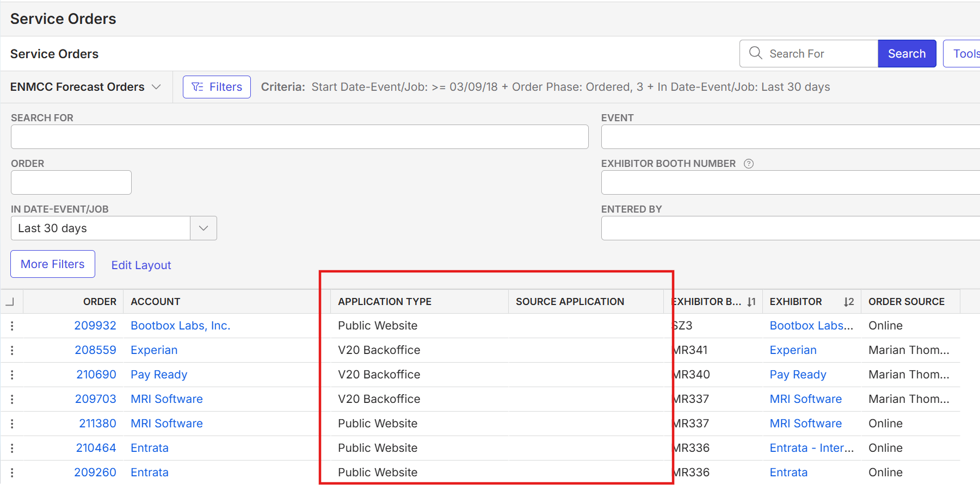
Task: Open order 210464
Action: (x=96, y=448)
